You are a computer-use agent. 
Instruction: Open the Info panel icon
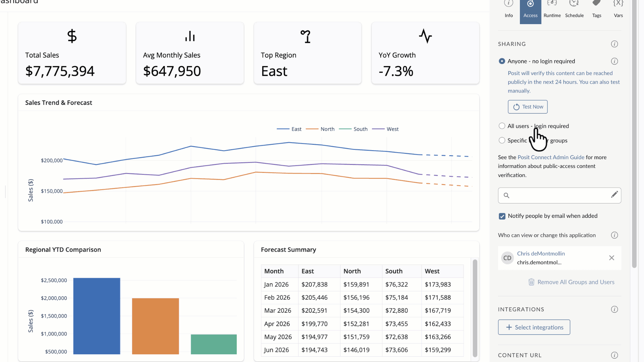tap(508, 9)
